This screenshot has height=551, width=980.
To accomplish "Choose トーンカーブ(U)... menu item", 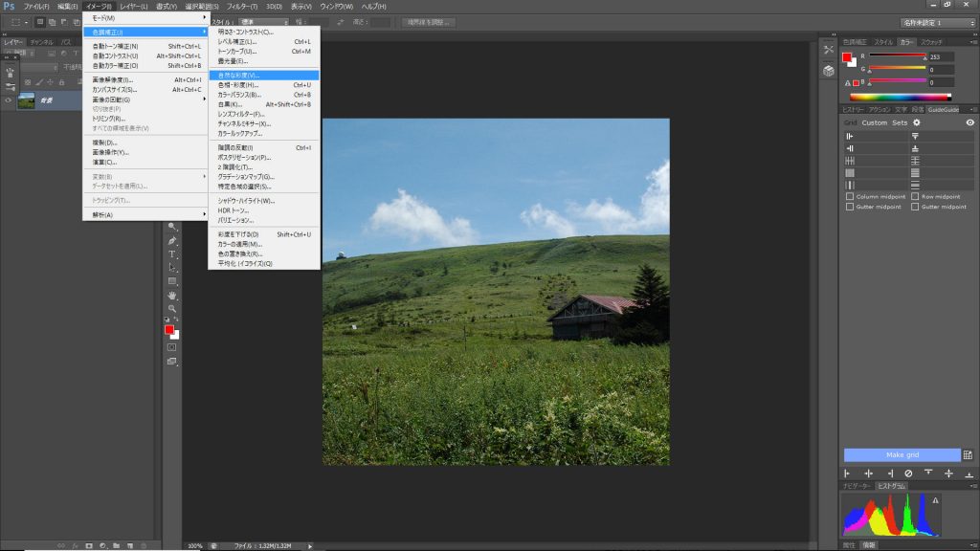I will coord(264,52).
